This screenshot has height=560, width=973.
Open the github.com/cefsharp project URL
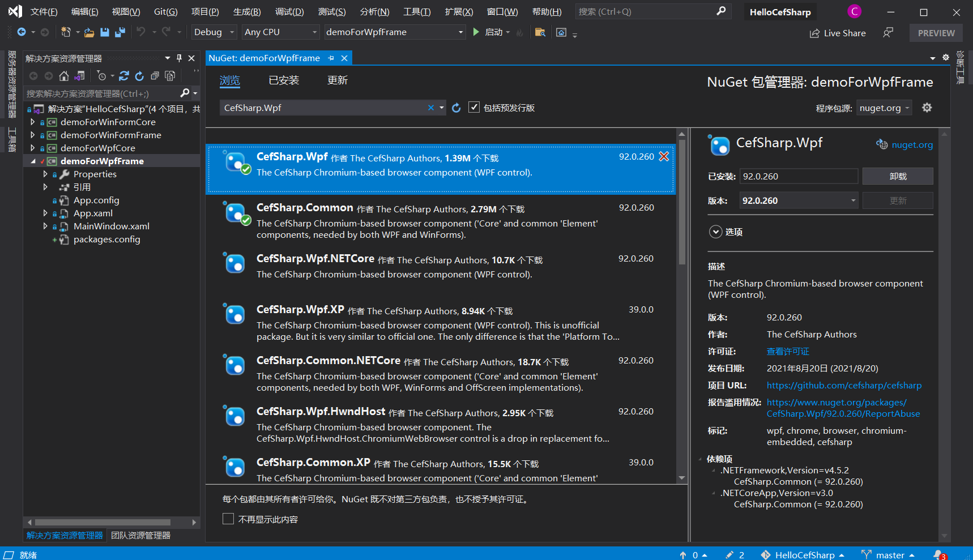[x=844, y=385]
